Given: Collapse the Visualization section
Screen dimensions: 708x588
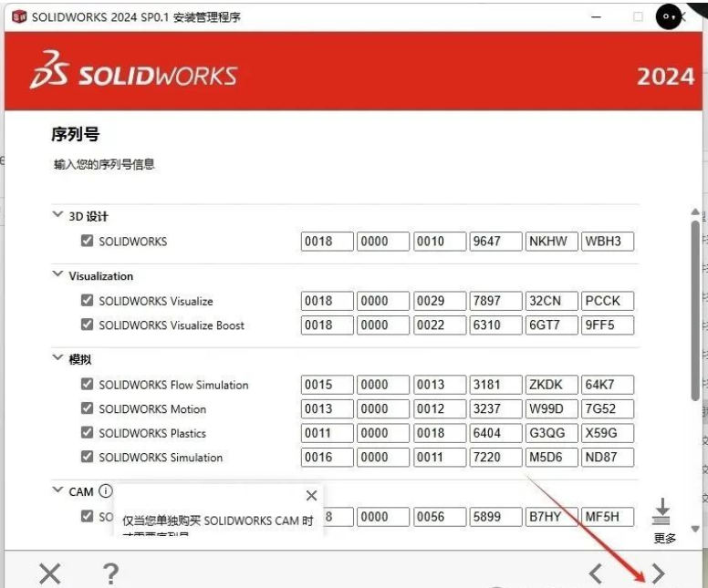Looking at the screenshot, I should pos(57,273).
